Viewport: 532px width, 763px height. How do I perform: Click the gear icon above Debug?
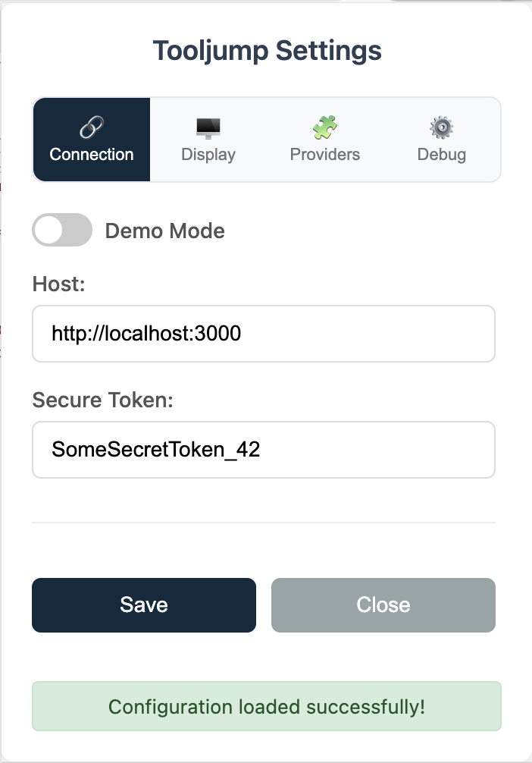coord(442,127)
